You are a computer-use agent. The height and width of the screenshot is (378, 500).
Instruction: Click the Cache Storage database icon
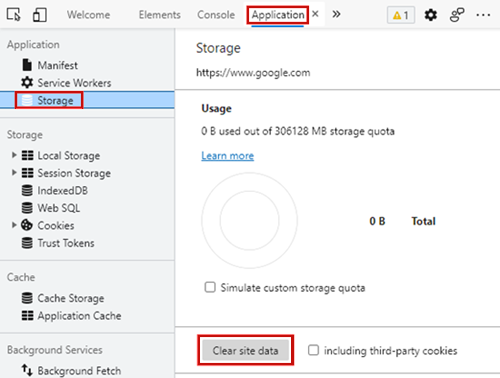pyautogui.click(x=27, y=298)
